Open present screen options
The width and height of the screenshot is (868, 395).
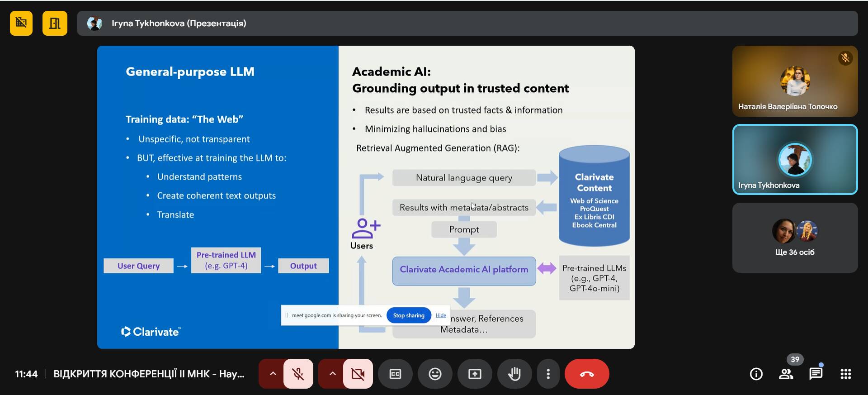[x=475, y=374]
